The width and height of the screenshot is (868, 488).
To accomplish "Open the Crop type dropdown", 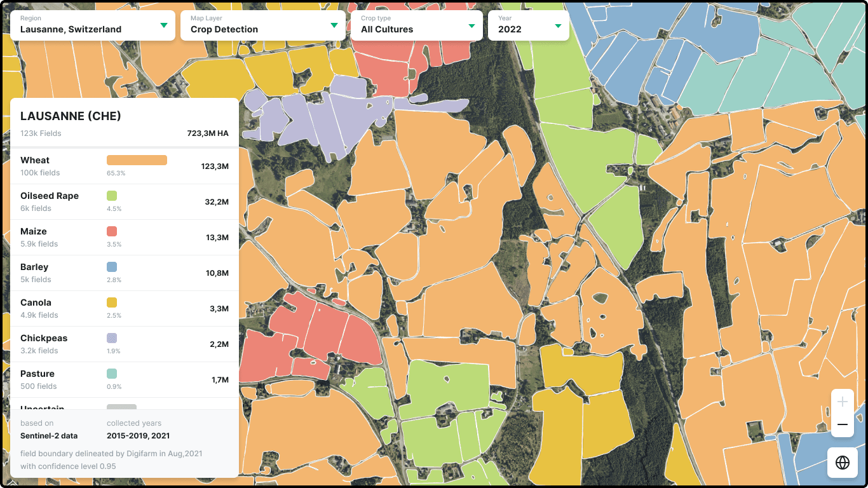I will coord(417,25).
